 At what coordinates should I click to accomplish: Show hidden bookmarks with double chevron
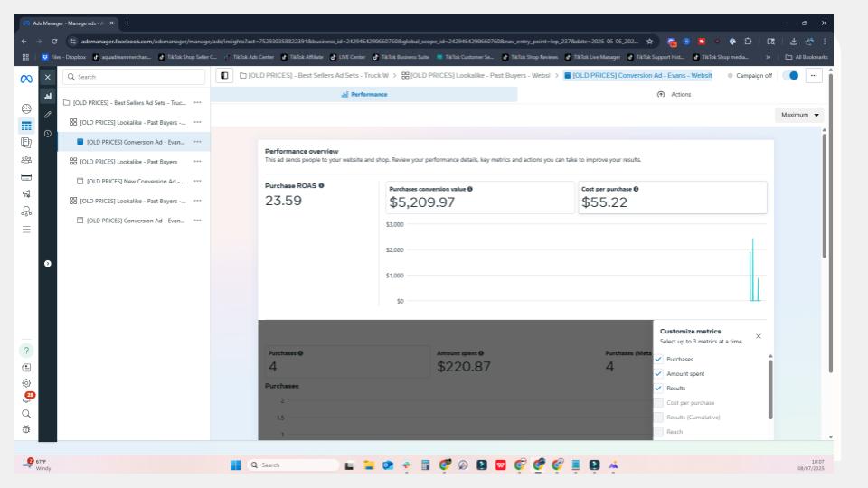pyautogui.click(x=768, y=57)
